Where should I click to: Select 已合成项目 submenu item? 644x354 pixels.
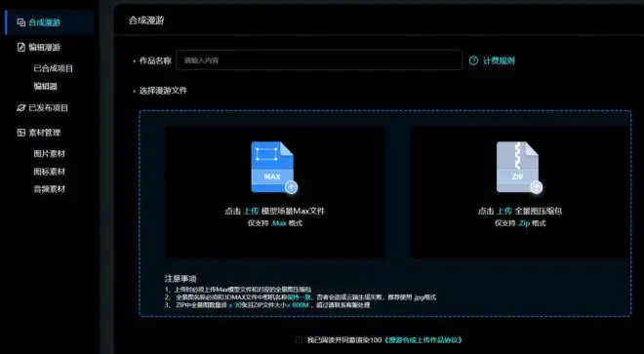pos(53,68)
